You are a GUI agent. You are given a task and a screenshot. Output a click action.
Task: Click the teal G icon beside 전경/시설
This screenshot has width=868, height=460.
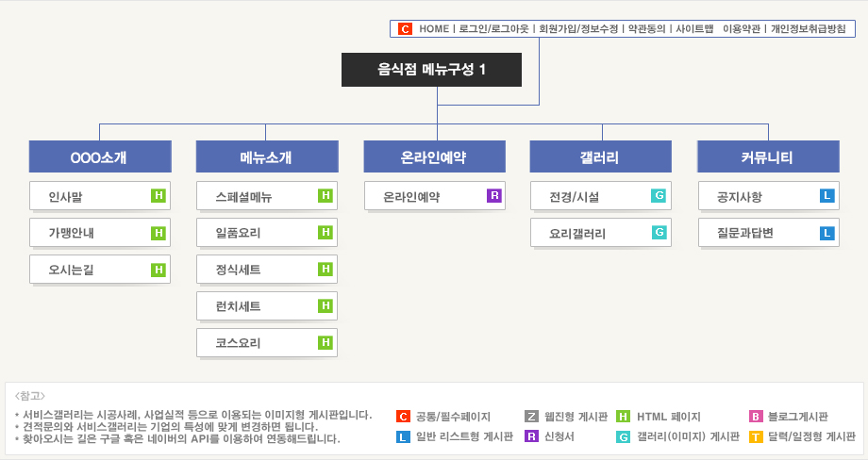pyautogui.click(x=659, y=196)
